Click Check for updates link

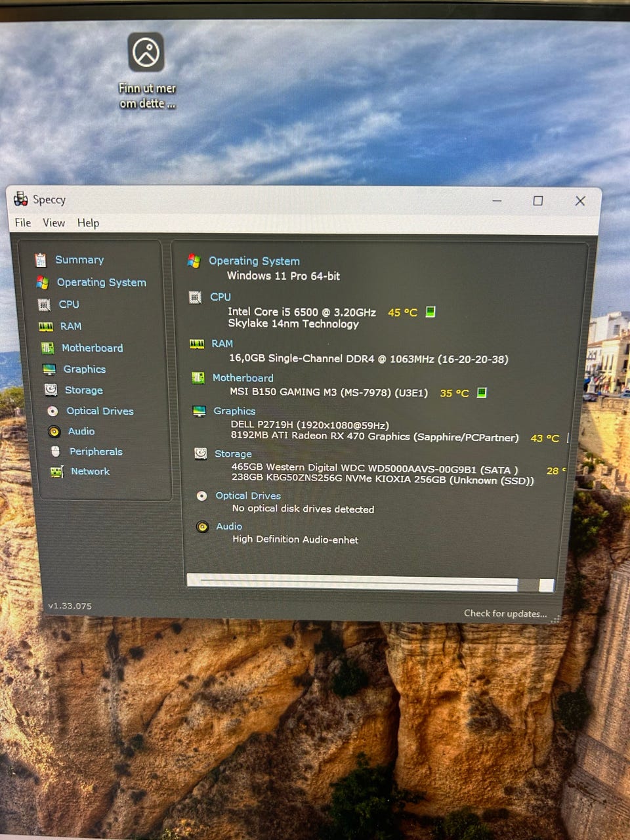coord(505,614)
